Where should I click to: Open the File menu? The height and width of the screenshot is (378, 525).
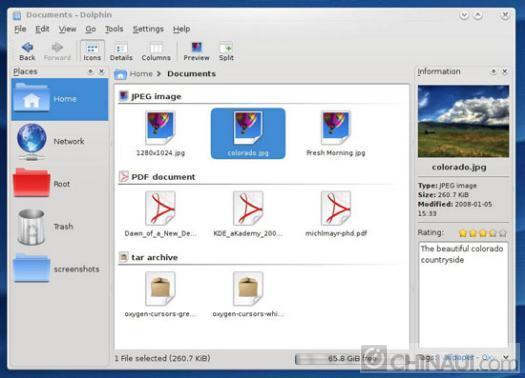tap(20, 29)
